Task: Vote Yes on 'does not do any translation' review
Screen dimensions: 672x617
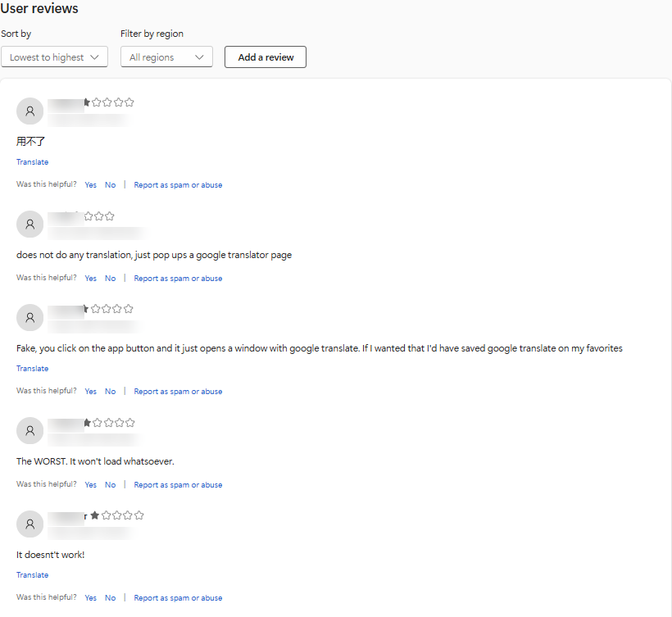Action: [x=90, y=278]
